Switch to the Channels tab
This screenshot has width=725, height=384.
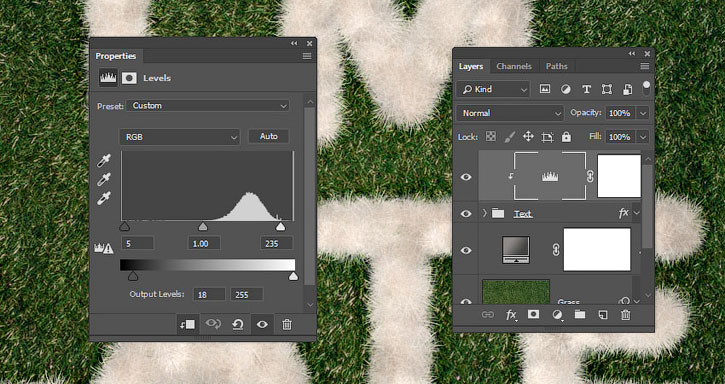coord(514,66)
